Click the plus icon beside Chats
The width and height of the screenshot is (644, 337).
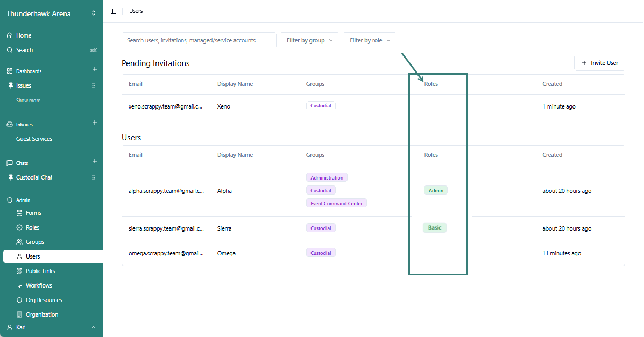[x=95, y=162]
